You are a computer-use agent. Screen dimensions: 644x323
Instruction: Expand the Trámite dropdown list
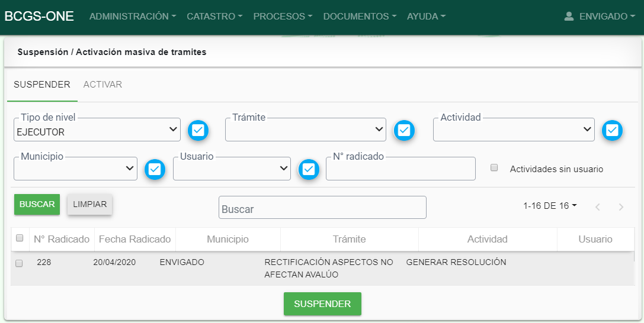pyautogui.click(x=305, y=130)
